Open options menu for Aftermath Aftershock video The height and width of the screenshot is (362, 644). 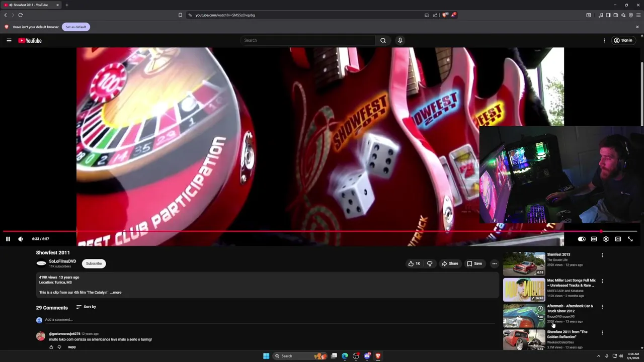coord(602,307)
